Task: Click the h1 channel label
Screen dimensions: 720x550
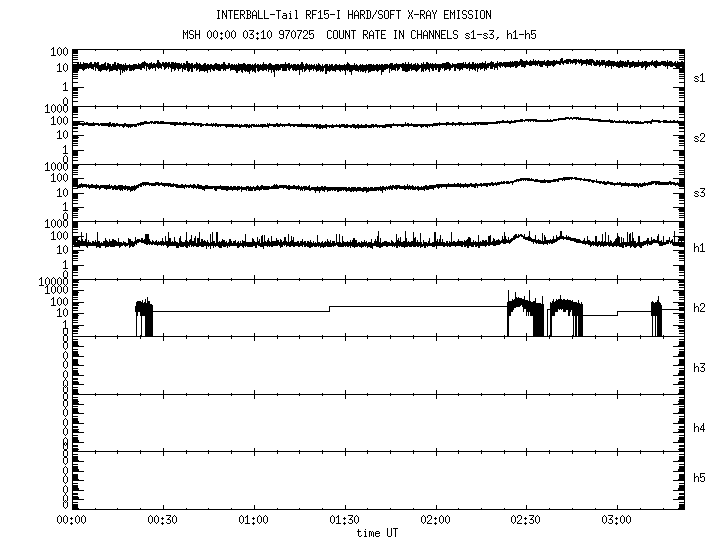Action: 699,251
